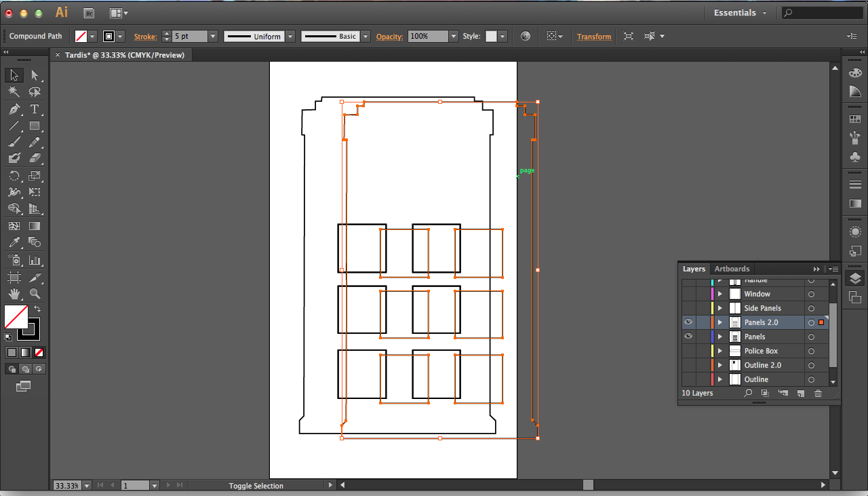
Task: Select the Zoom tool
Action: pos(35,294)
